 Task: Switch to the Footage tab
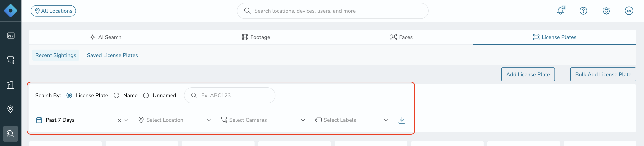(x=256, y=37)
